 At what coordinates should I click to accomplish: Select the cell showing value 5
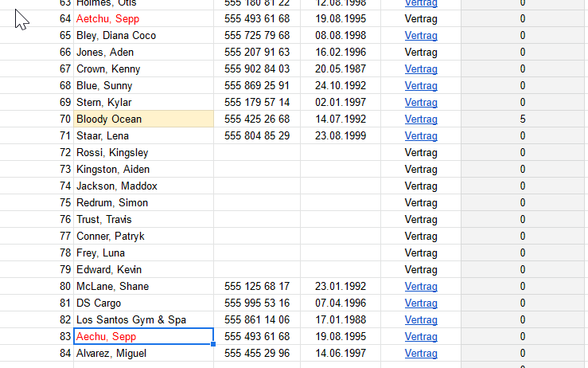click(523, 119)
